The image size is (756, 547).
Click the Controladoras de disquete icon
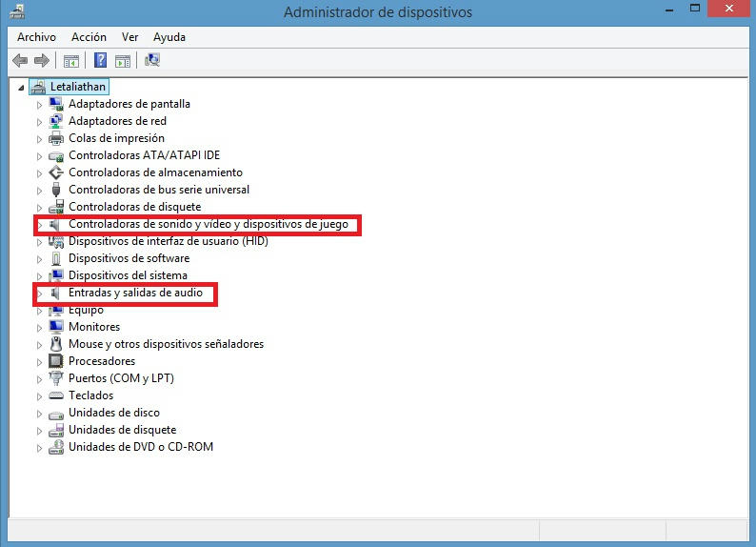point(56,207)
